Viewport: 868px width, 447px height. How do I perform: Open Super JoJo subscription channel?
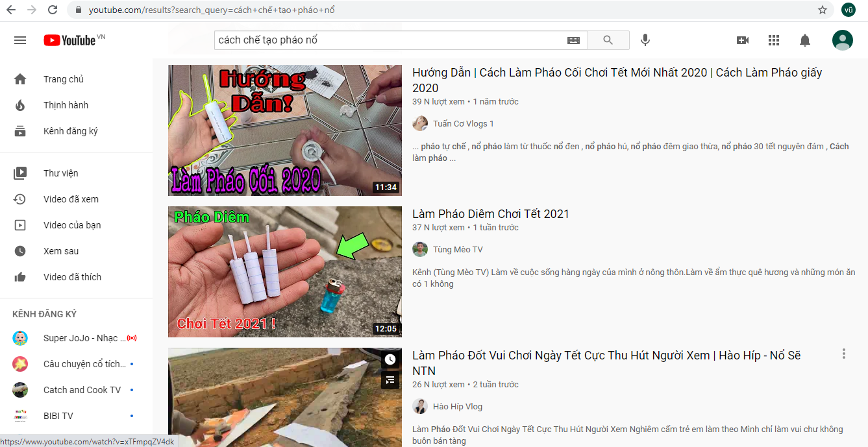77,338
